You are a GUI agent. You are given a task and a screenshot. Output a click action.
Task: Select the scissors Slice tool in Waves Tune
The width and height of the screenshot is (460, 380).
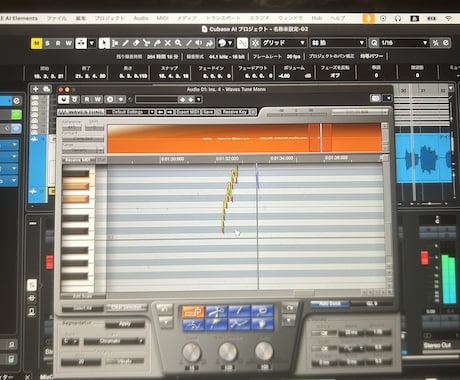216,312
